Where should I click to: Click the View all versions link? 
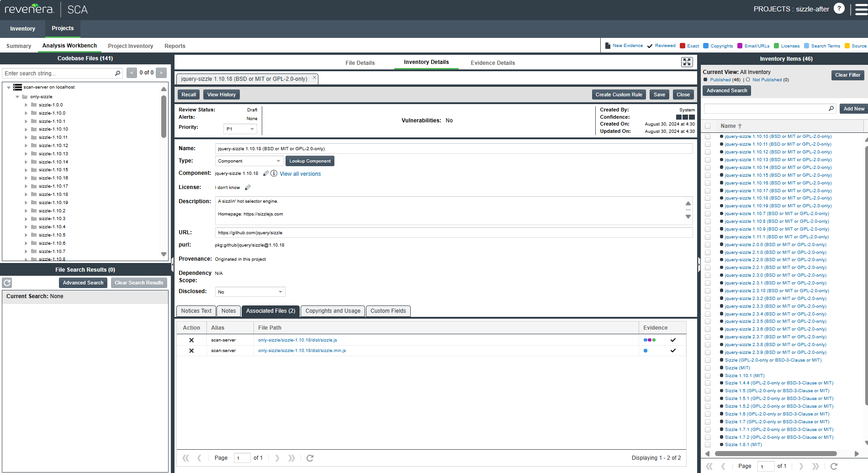click(x=300, y=174)
